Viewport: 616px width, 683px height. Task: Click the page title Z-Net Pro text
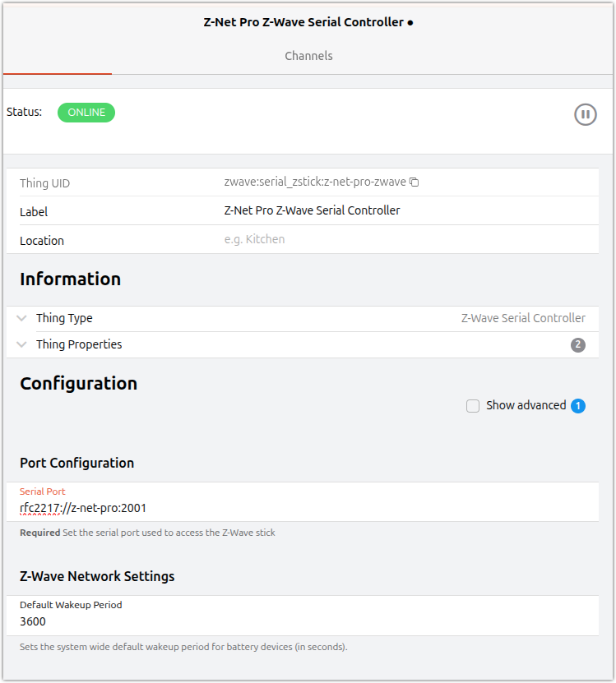point(303,22)
